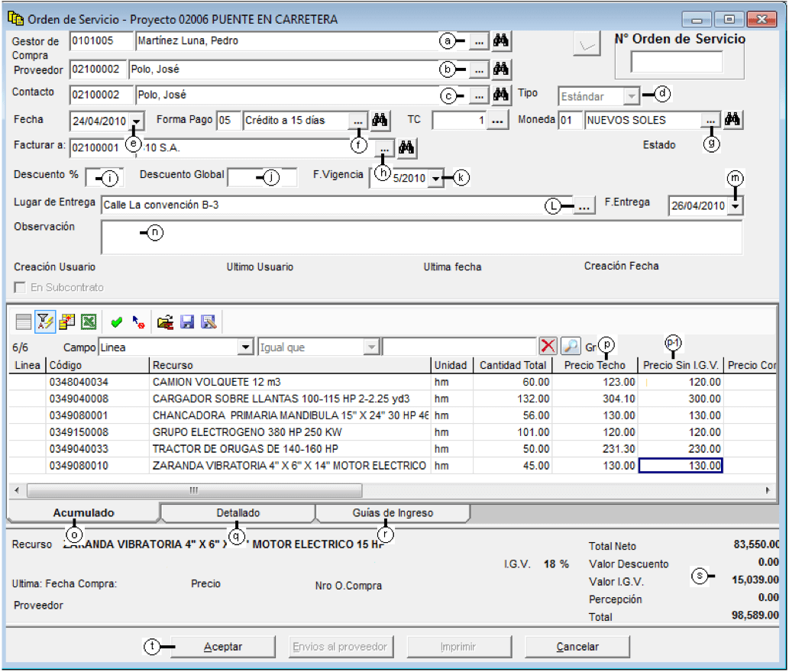Click the ellipsis button beside Lugar de Entrega
The image size is (789, 672).
pyautogui.click(x=584, y=205)
